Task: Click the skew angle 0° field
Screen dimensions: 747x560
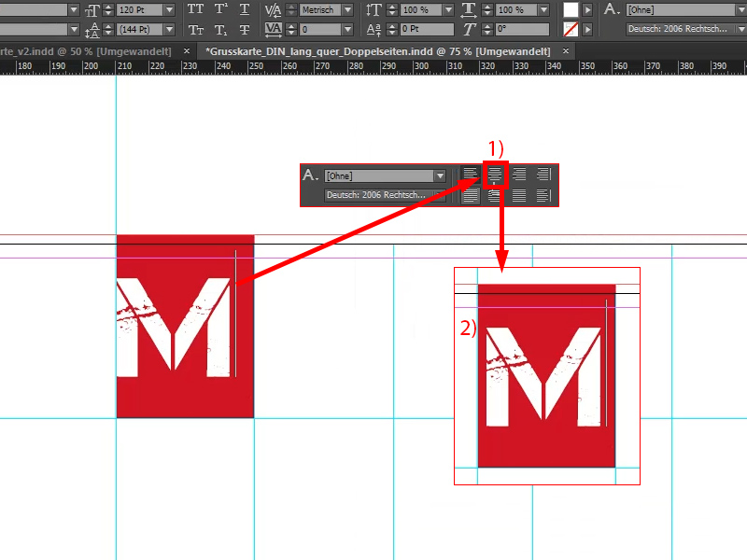Action: click(x=522, y=30)
